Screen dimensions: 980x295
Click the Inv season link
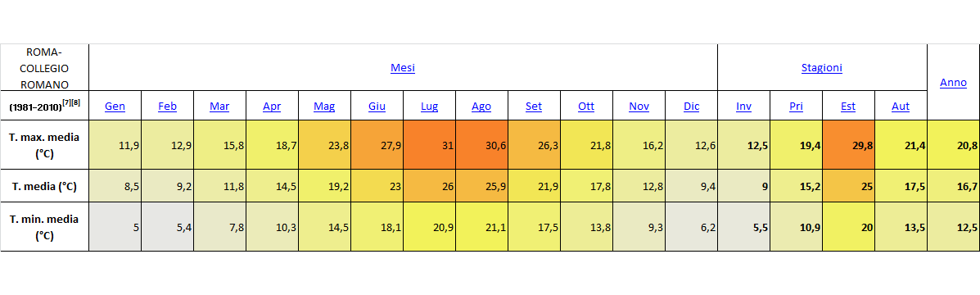[743, 107]
